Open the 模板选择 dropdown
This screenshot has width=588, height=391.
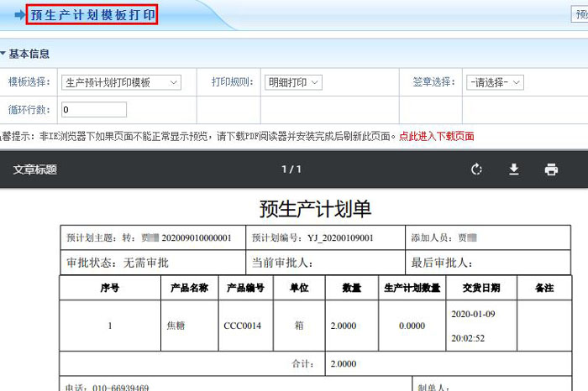pyautogui.click(x=121, y=82)
